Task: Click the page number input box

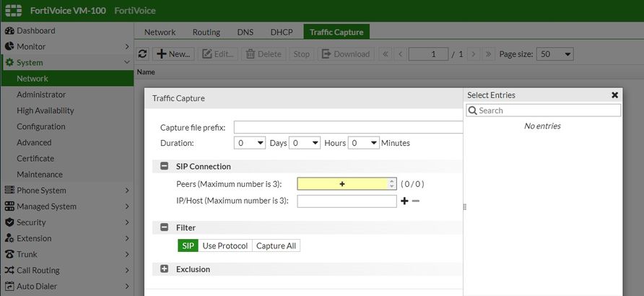Action: [x=428, y=53]
